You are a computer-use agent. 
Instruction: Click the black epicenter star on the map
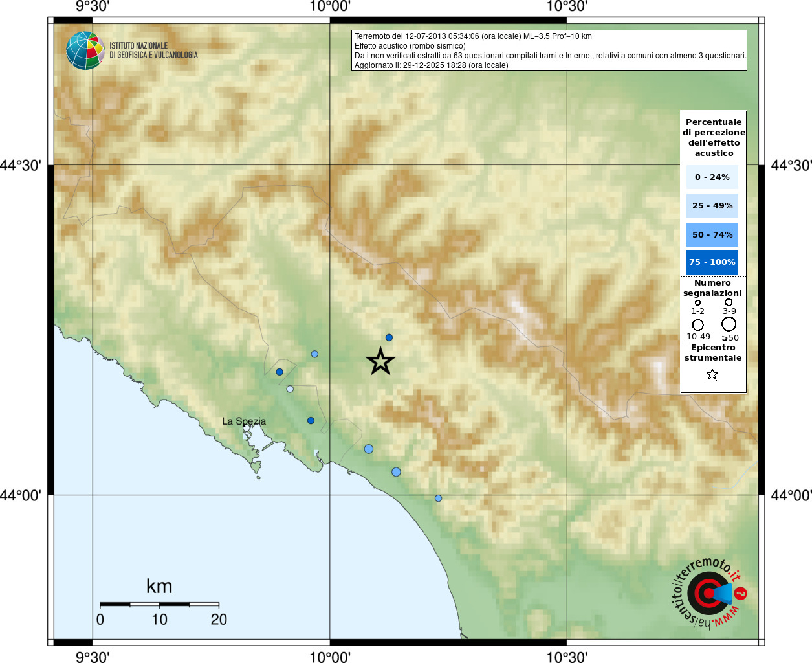pyautogui.click(x=380, y=361)
